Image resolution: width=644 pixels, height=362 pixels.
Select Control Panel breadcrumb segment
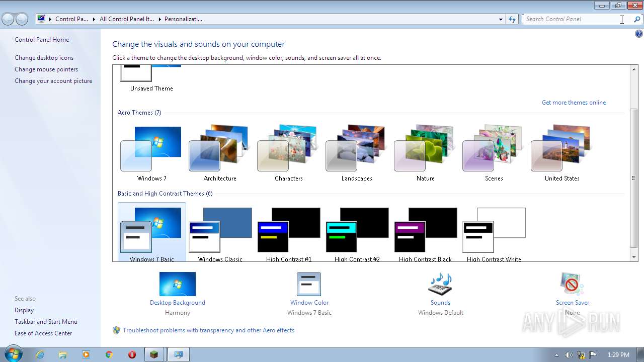[71, 19]
